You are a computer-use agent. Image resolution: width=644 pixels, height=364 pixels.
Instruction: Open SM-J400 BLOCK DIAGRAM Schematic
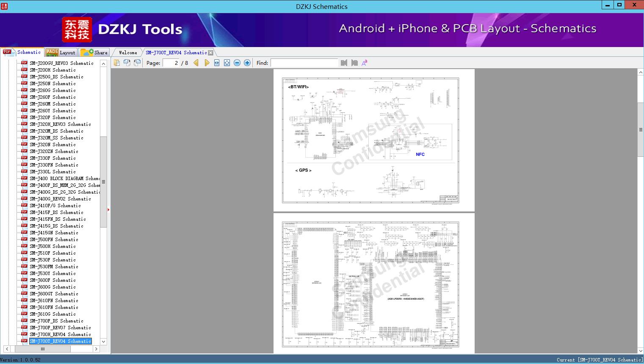click(x=65, y=178)
